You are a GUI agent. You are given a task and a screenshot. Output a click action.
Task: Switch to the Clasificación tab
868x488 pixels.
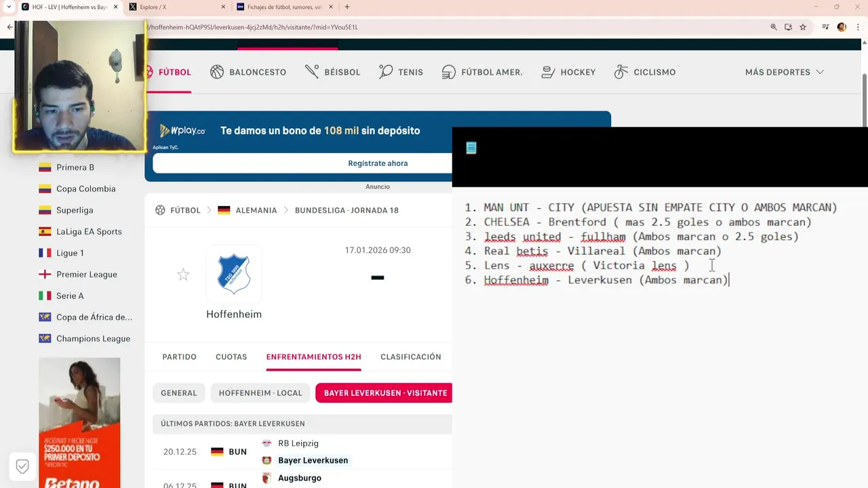point(411,357)
